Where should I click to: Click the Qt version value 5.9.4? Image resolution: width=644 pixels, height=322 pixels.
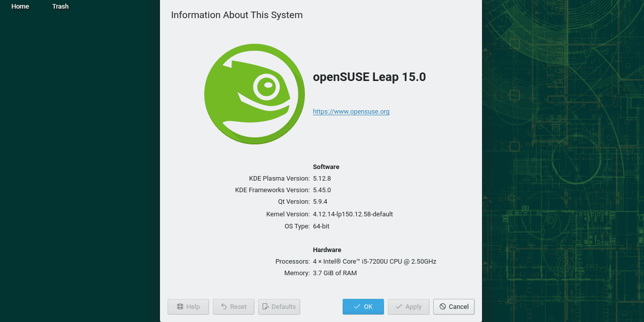click(x=320, y=202)
